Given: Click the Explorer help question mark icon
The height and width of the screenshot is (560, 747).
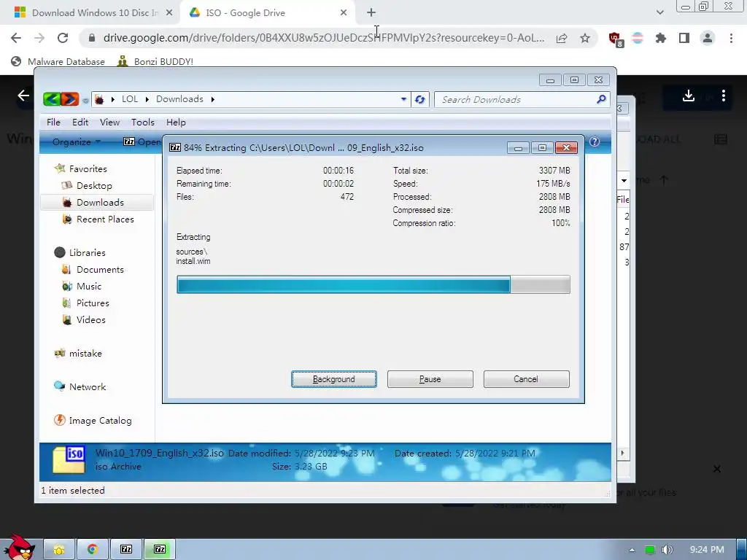Looking at the screenshot, I should click(595, 142).
